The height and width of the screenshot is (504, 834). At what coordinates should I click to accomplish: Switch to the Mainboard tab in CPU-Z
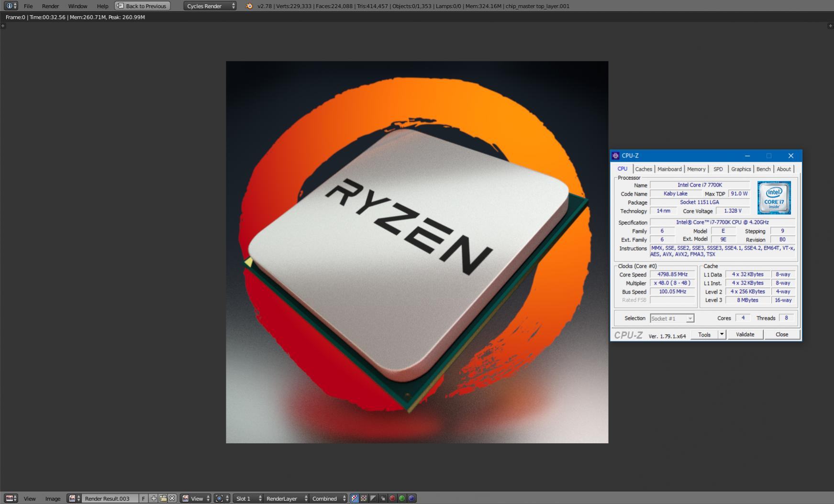[x=669, y=169]
